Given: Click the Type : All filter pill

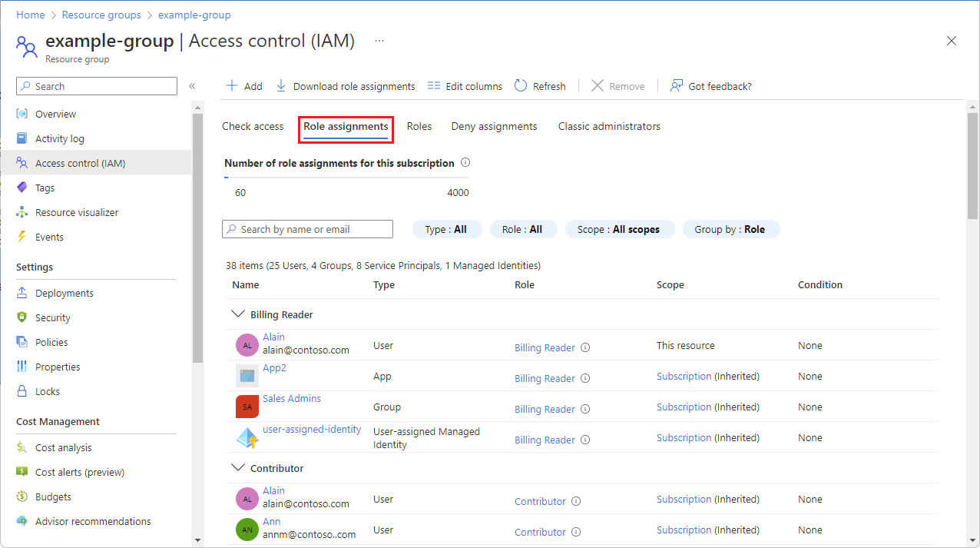Looking at the screenshot, I should [x=446, y=228].
